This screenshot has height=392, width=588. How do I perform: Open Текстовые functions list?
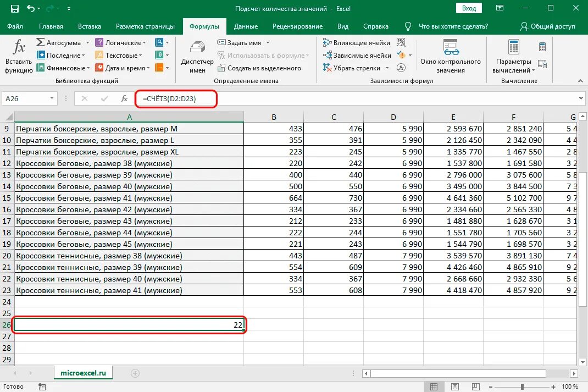click(119, 55)
